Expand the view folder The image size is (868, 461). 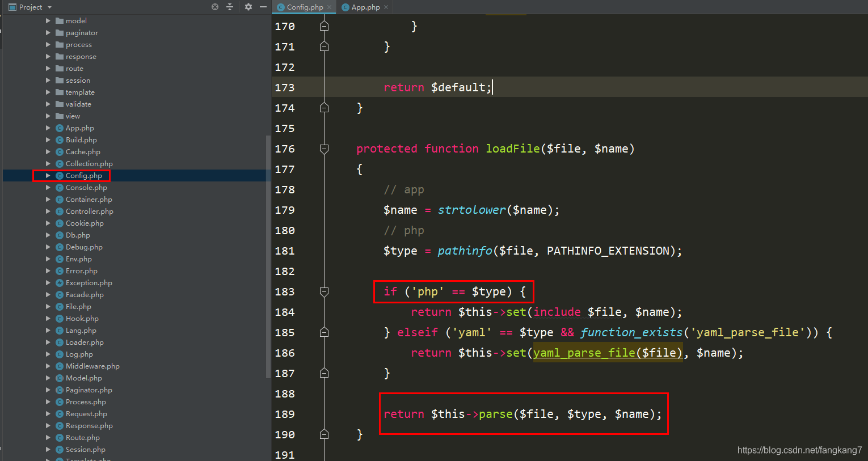click(48, 116)
